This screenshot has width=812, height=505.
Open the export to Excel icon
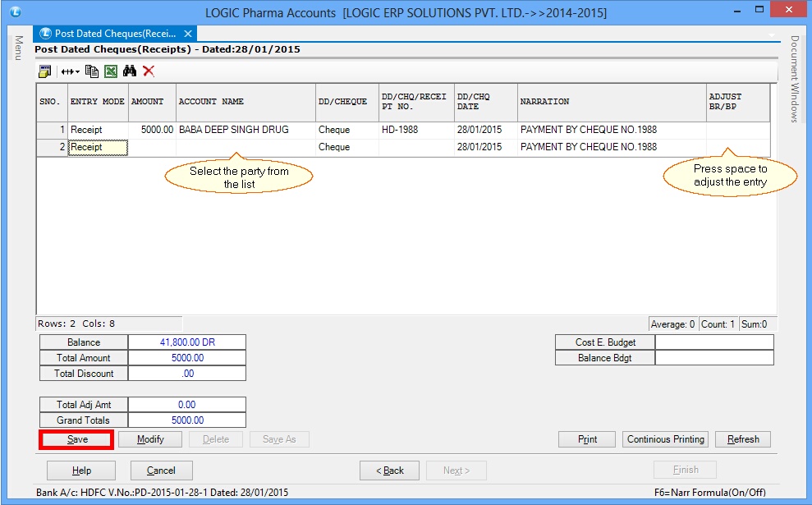click(x=111, y=71)
